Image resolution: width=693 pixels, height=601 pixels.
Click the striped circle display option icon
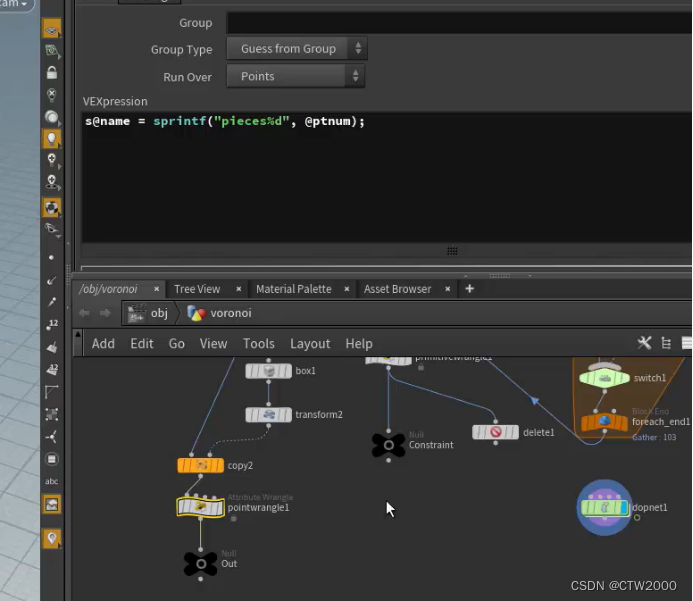51,459
